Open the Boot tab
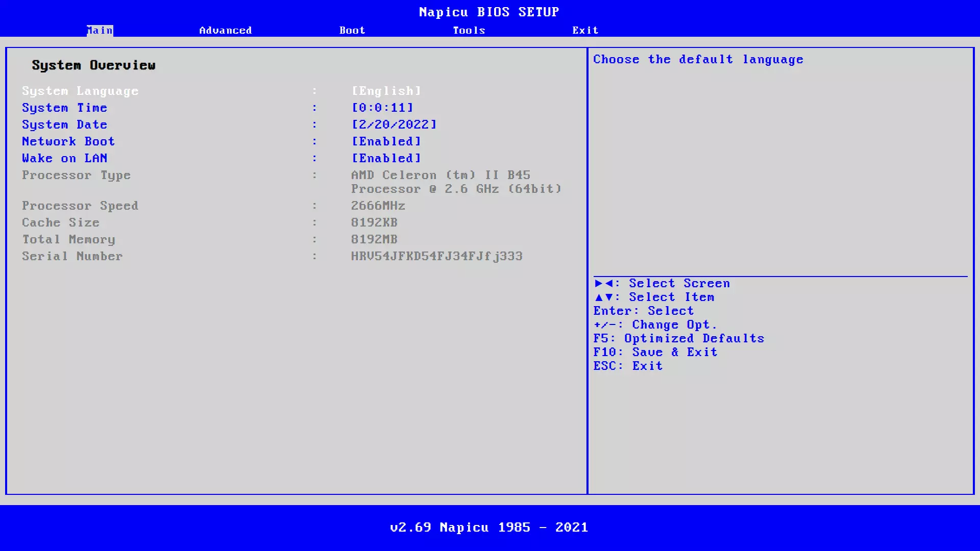The height and width of the screenshot is (551, 980). (352, 30)
